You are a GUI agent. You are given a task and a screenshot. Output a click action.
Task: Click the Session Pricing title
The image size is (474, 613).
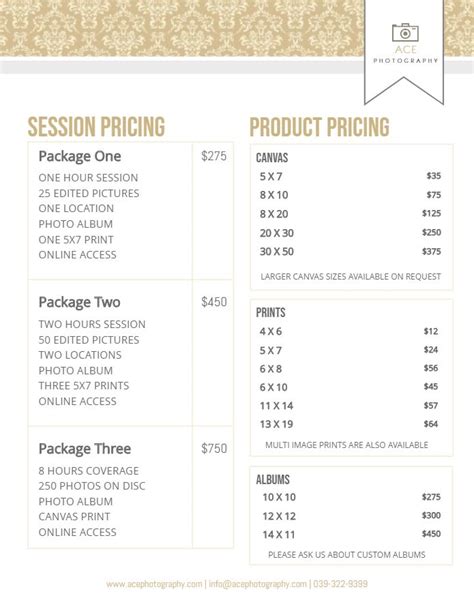(96, 127)
